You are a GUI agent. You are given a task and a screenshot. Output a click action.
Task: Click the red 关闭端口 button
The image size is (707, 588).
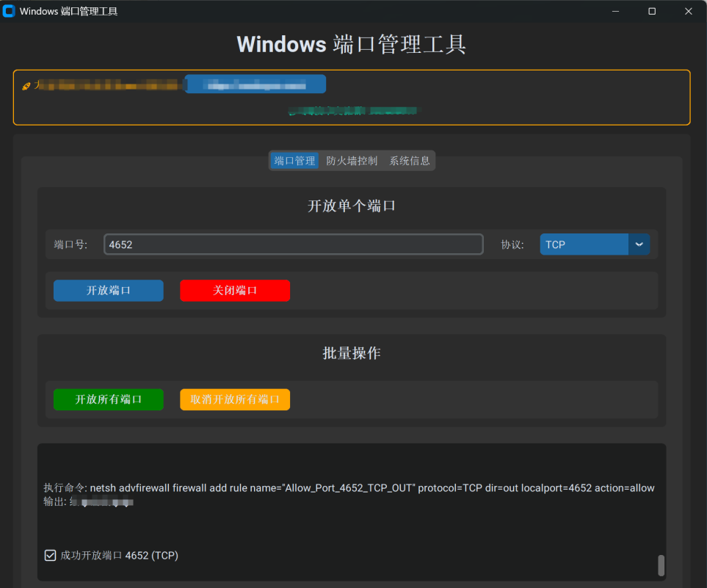pyautogui.click(x=235, y=291)
